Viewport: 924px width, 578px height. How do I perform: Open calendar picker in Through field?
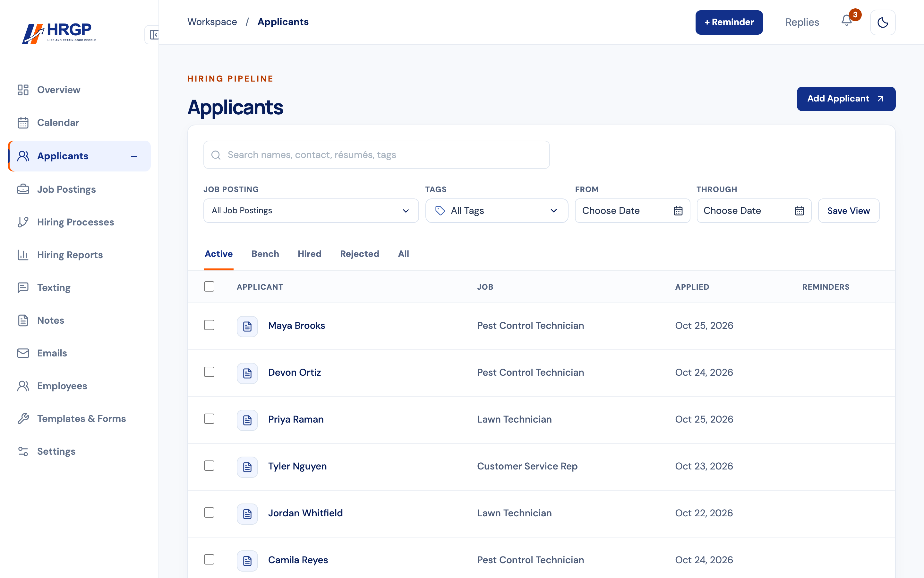click(x=799, y=211)
